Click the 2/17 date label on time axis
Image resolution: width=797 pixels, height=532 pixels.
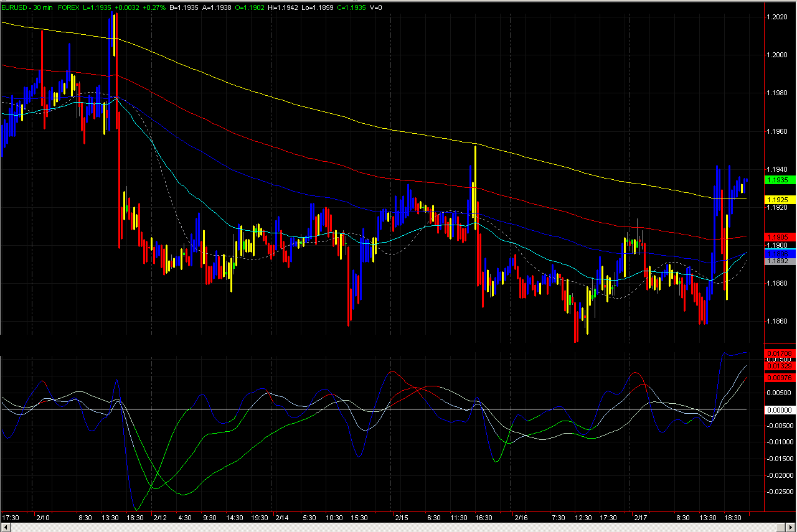[640, 518]
